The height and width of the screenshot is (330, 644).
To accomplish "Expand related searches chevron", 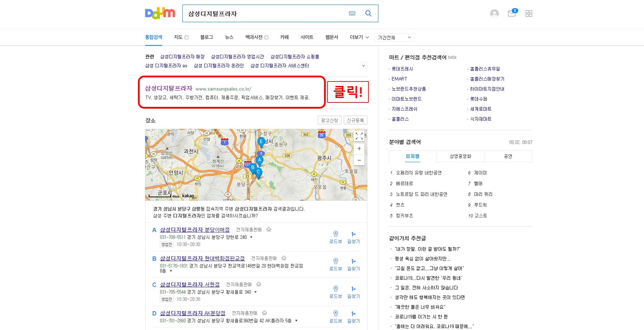I will (x=363, y=65).
